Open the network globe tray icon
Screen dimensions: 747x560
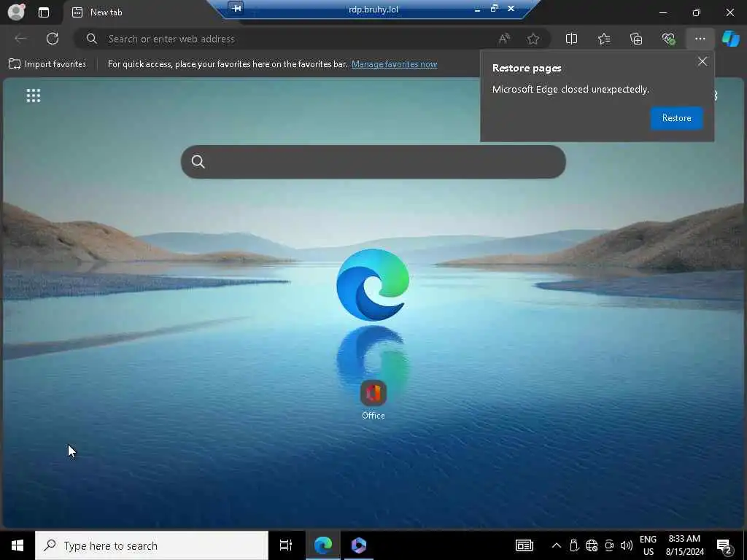pyautogui.click(x=591, y=545)
